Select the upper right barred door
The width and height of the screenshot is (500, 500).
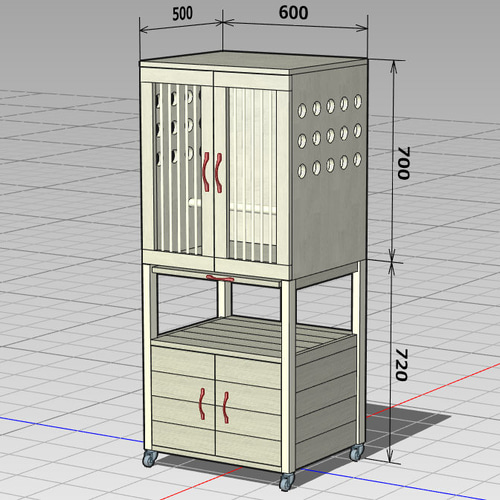point(253,173)
